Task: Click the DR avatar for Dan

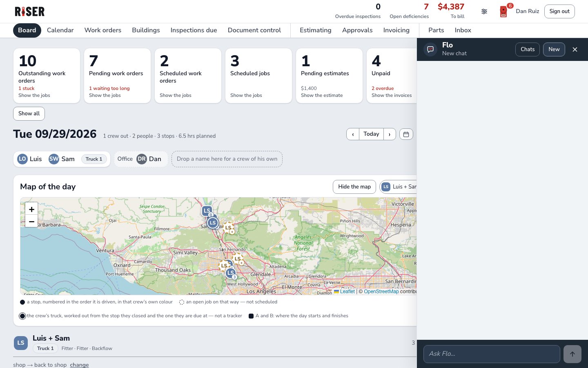Action: pos(142,159)
